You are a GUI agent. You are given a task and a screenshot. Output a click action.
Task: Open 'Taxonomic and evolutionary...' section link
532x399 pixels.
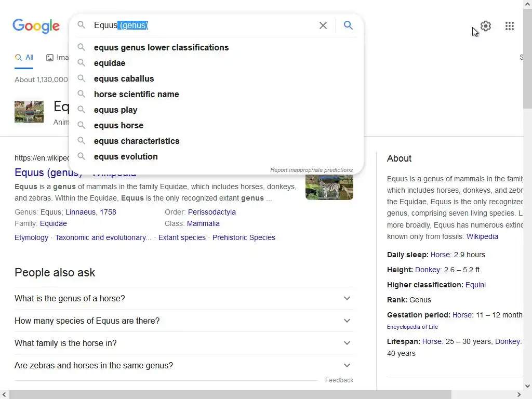tap(103, 237)
